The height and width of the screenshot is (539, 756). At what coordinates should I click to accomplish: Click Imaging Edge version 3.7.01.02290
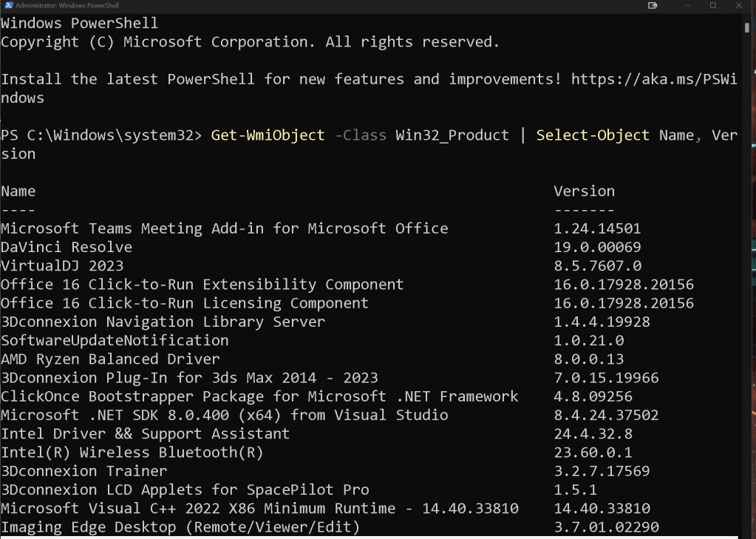(606, 527)
